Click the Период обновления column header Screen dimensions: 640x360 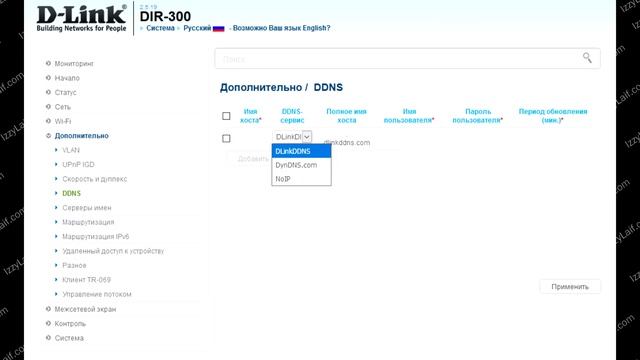coord(553,116)
